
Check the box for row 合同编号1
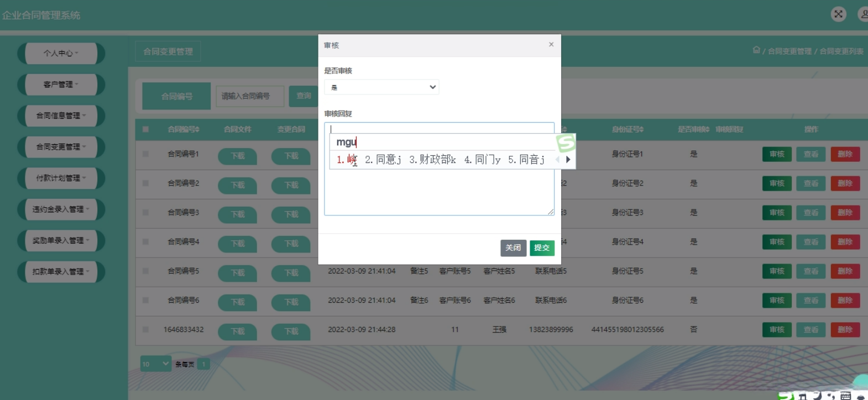[x=145, y=154]
